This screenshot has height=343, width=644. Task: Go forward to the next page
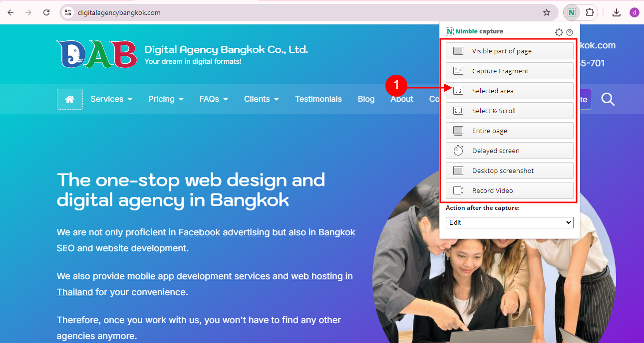[28, 12]
